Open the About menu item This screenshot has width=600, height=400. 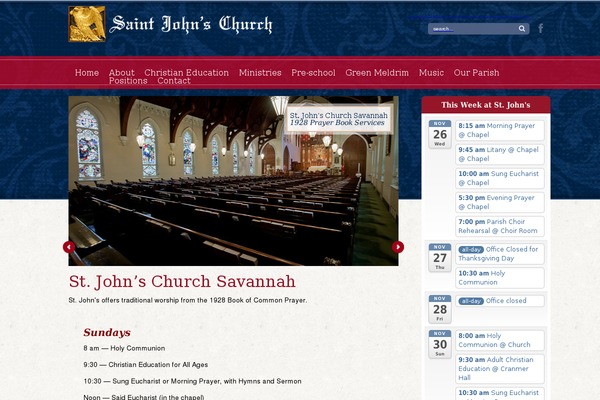point(122,73)
